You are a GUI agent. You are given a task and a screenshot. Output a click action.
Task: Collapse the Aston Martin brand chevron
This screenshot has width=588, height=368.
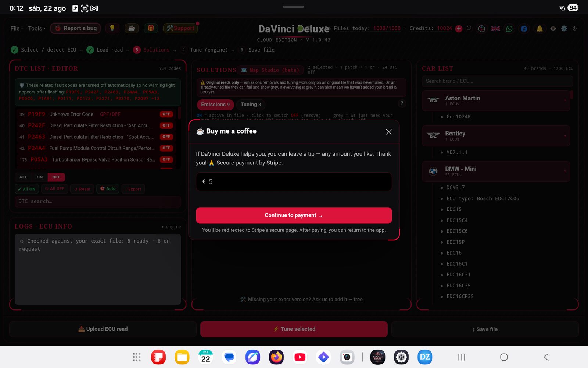point(565,100)
